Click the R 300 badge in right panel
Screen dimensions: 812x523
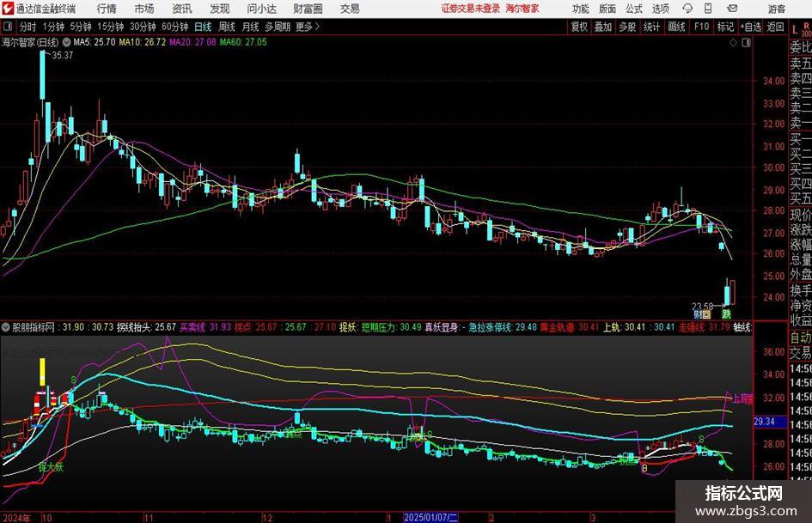pos(806,30)
